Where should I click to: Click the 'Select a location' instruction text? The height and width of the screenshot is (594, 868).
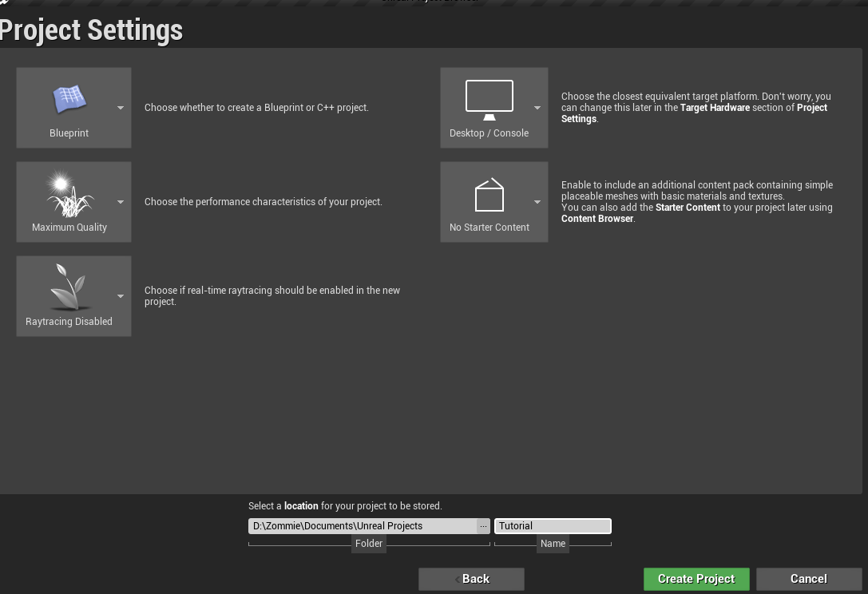345,506
